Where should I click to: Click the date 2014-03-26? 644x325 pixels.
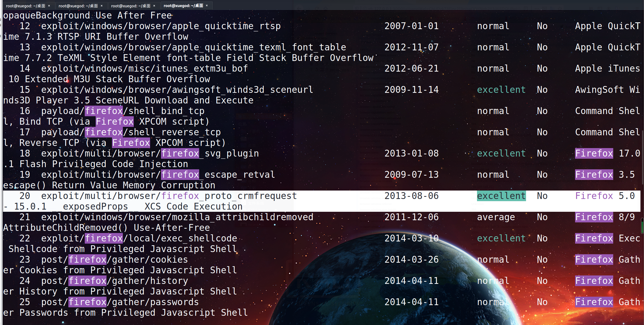click(411, 260)
